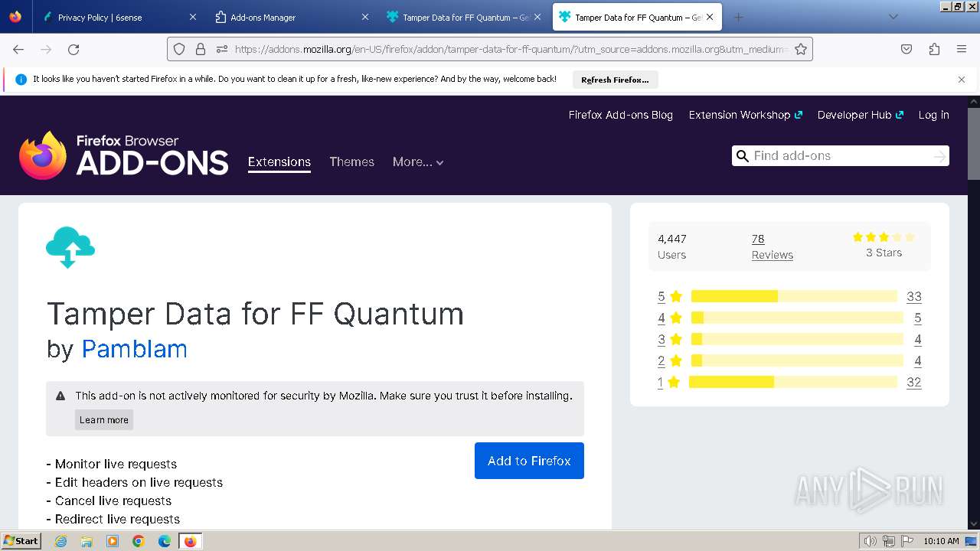This screenshot has width=980, height=551.
Task: Open Chrome from the taskbar
Action: 139,541
